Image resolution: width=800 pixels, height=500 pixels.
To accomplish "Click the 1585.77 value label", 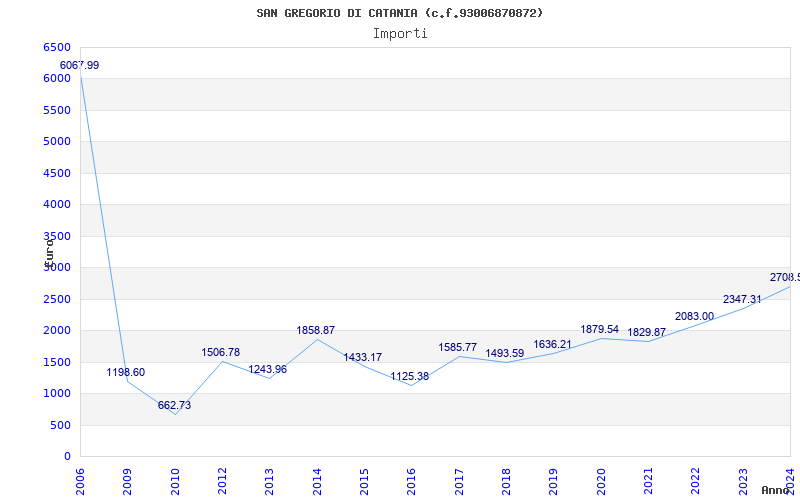I will pos(458,348).
